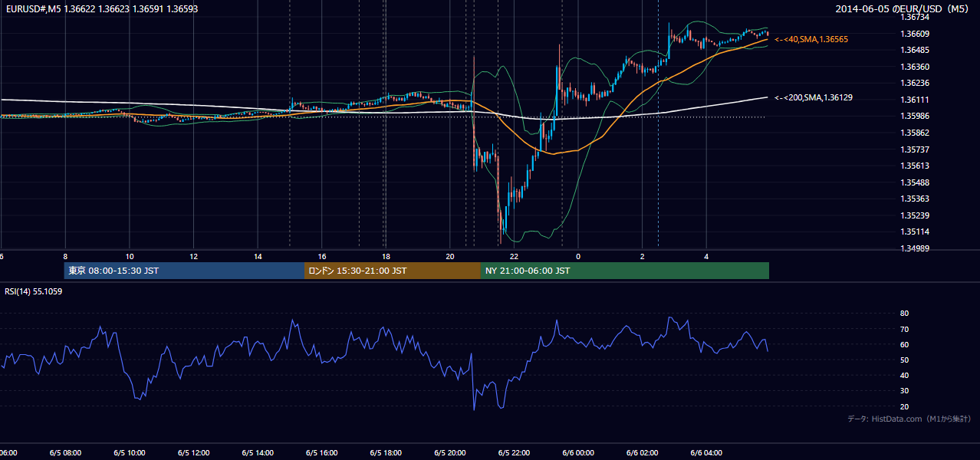Viewport: 980px width, 460px height.
Task: Click the 1.35488 price axis label
Action: coord(914,182)
